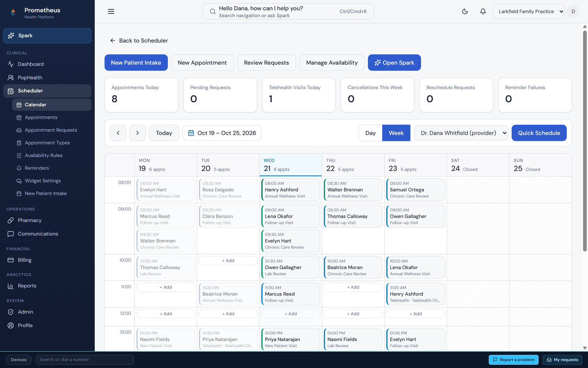Open Availability Rules submenu item
588x368 pixels.
coord(52,155)
